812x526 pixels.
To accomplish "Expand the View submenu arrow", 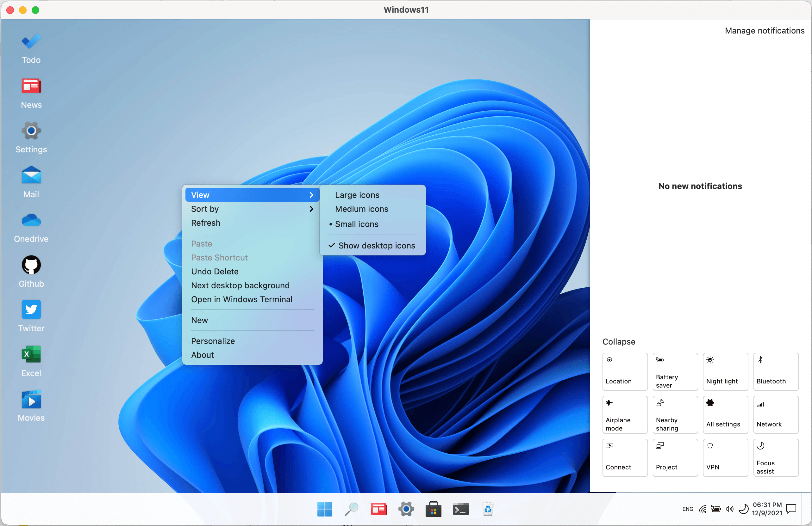I will [311, 195].
